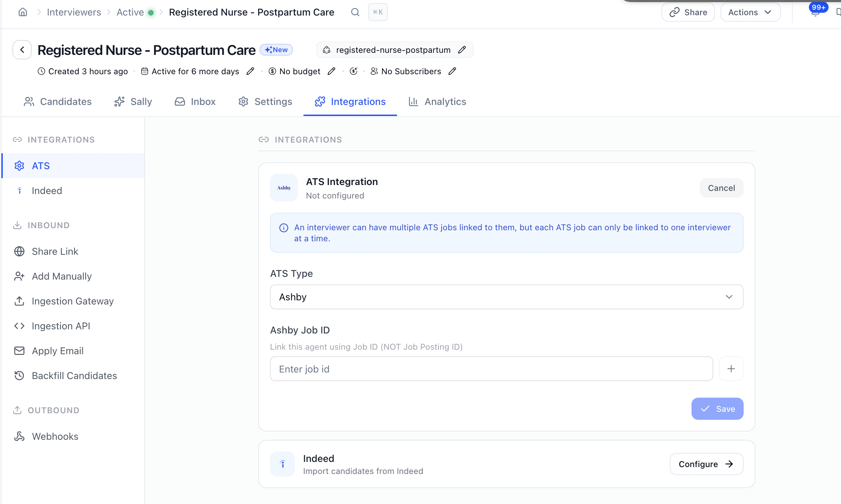Click the currency refresh icon after budget

pos(354,71)
